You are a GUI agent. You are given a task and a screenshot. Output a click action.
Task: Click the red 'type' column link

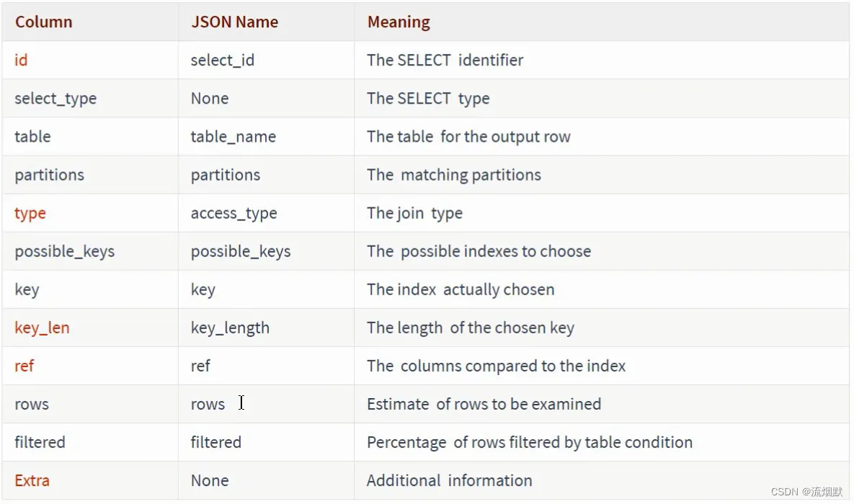[30, 214]
